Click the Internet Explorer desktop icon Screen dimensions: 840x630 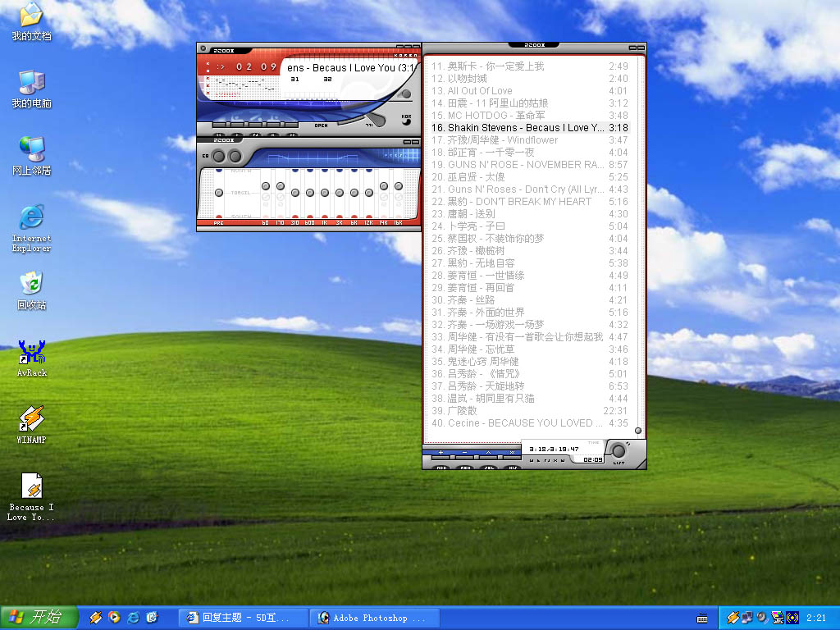[x=32, y=228]
